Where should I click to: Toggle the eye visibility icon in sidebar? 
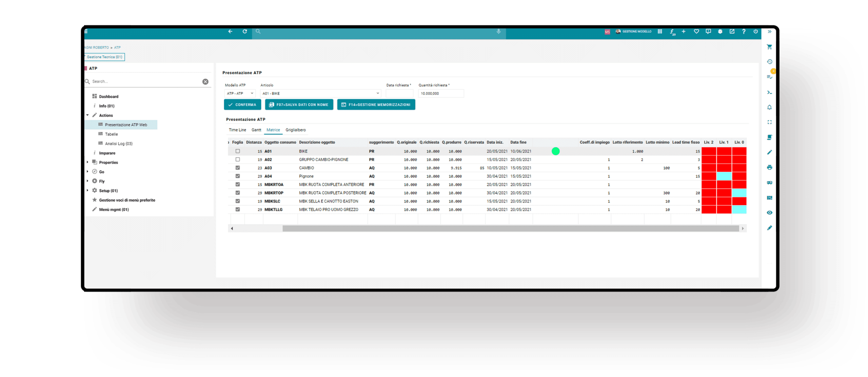coord(769,213)
